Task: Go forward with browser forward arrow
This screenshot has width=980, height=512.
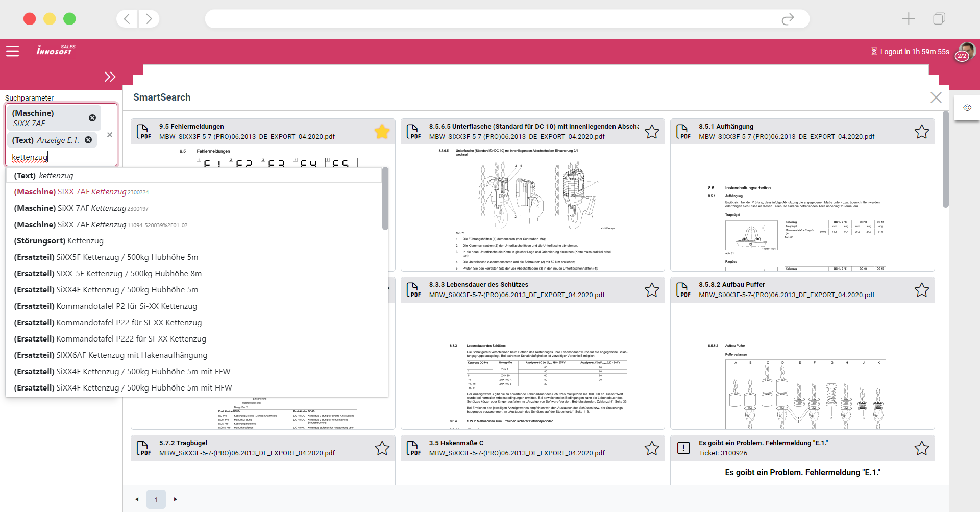Action: coord(149,19)
